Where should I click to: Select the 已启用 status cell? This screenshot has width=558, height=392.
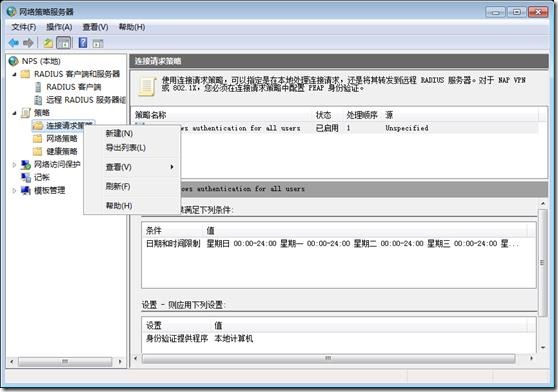(327, 128)
